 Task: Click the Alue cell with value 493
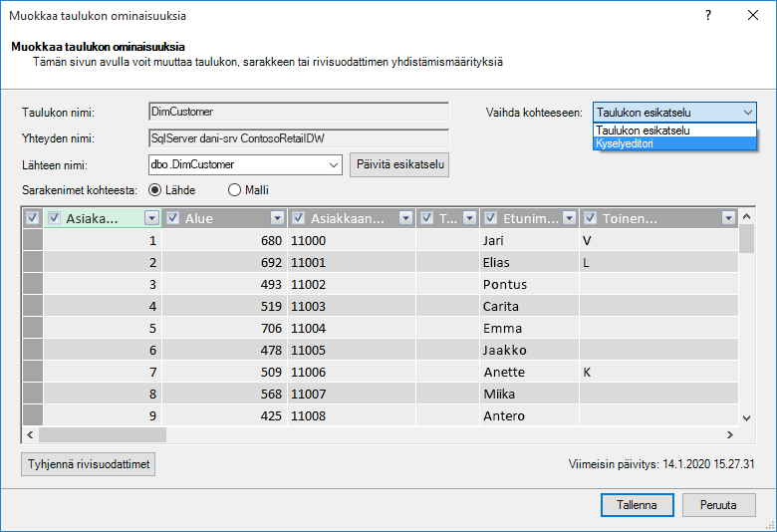coord(224,284)
